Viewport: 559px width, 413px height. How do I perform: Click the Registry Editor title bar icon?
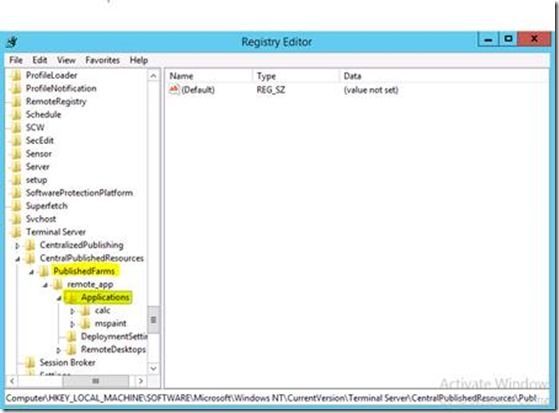12,42
